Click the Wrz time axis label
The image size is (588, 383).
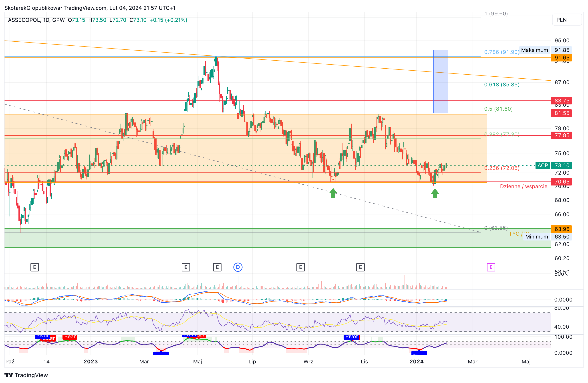[308, 361]
